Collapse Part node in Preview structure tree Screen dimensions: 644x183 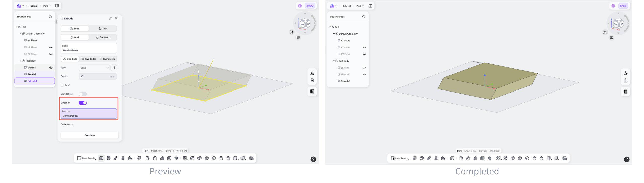pos(17,27)
